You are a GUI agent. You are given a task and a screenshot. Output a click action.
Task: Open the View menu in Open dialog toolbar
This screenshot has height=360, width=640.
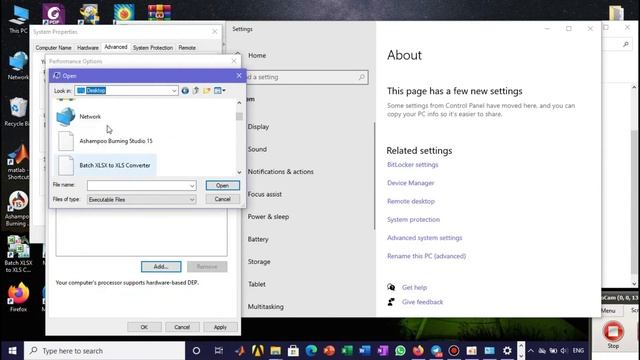pos(220,91)
